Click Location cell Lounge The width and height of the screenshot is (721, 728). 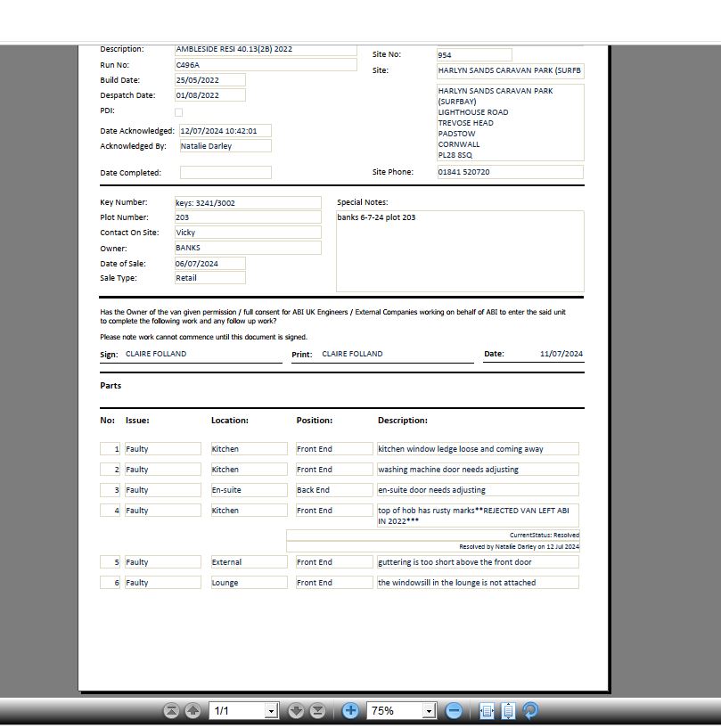click(x=249, y=583)
